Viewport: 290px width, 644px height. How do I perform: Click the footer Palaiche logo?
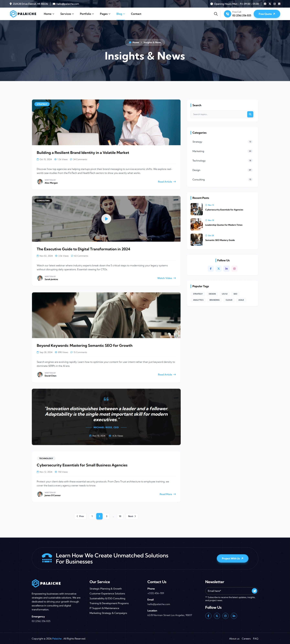point(46,583)
